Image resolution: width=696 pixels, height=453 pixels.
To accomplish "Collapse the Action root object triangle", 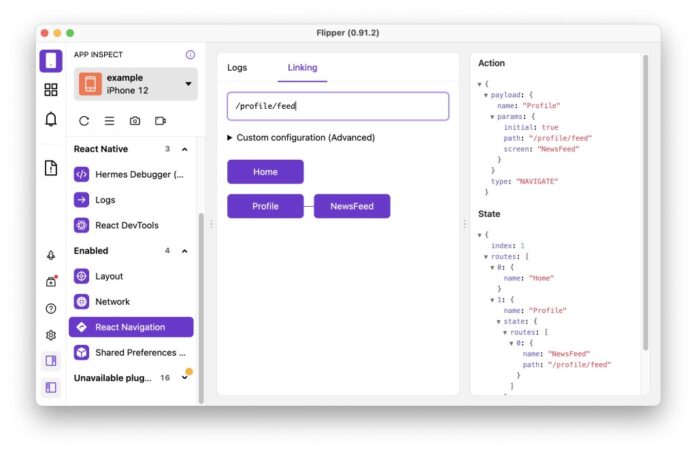I will pyautogui.click(x=479, y=84).
